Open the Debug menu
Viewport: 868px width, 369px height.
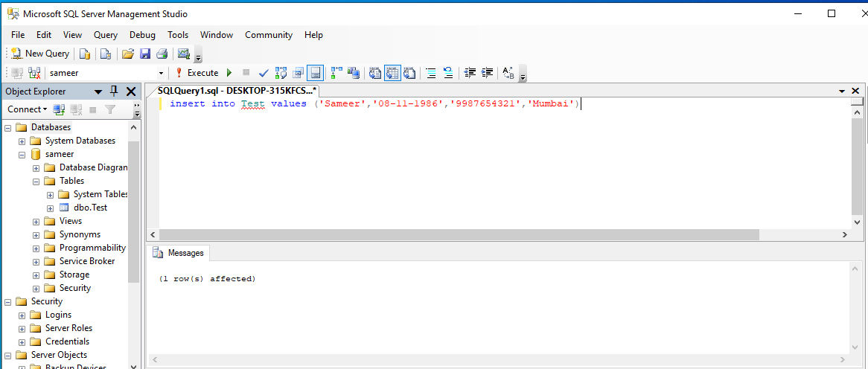(142, 35)
